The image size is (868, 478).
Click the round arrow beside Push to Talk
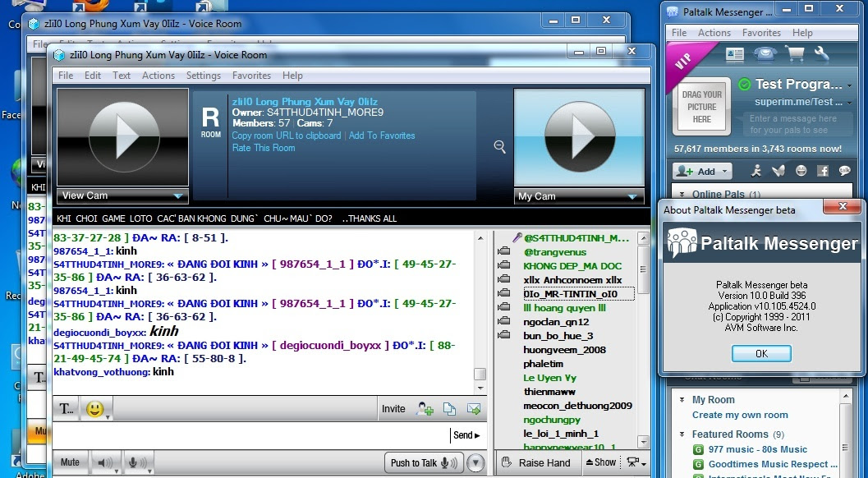pos(475,462)
